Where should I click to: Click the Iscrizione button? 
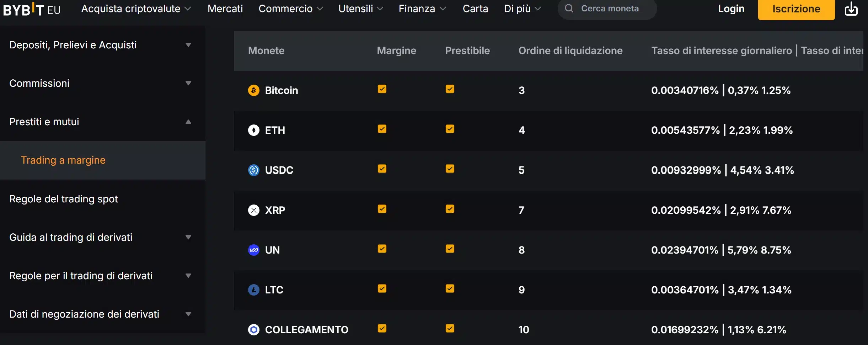coord(795,9)
